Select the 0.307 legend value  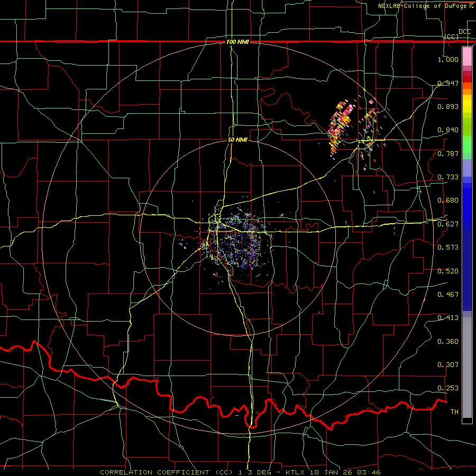coord(448,365)
